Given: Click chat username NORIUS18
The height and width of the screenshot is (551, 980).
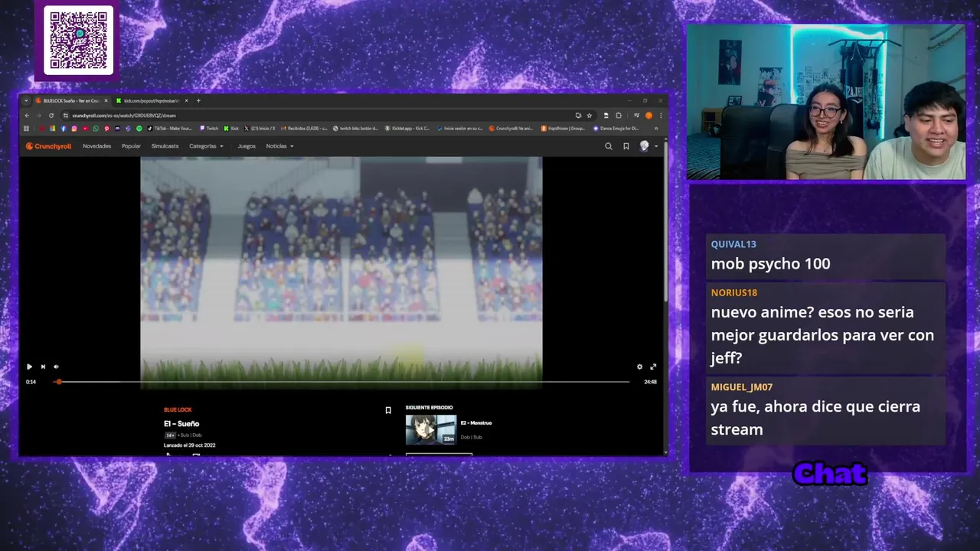Looking at the screenshot, I should click(x=733, y=292).
